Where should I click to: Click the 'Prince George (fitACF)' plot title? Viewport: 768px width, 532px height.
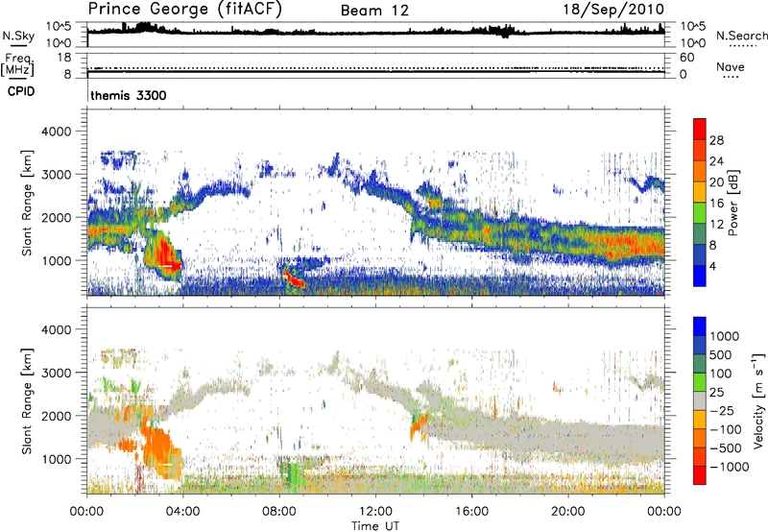coord(185,10)
